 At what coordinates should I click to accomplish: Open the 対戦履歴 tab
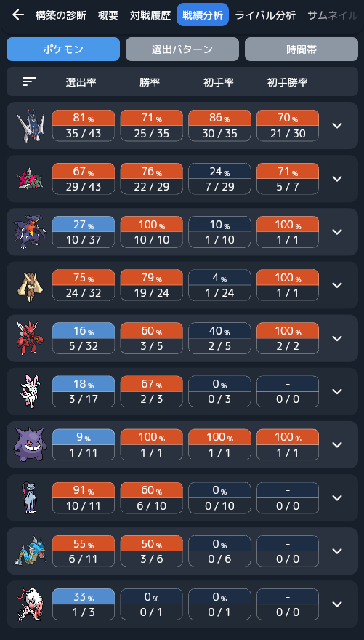tap(150, 15)
